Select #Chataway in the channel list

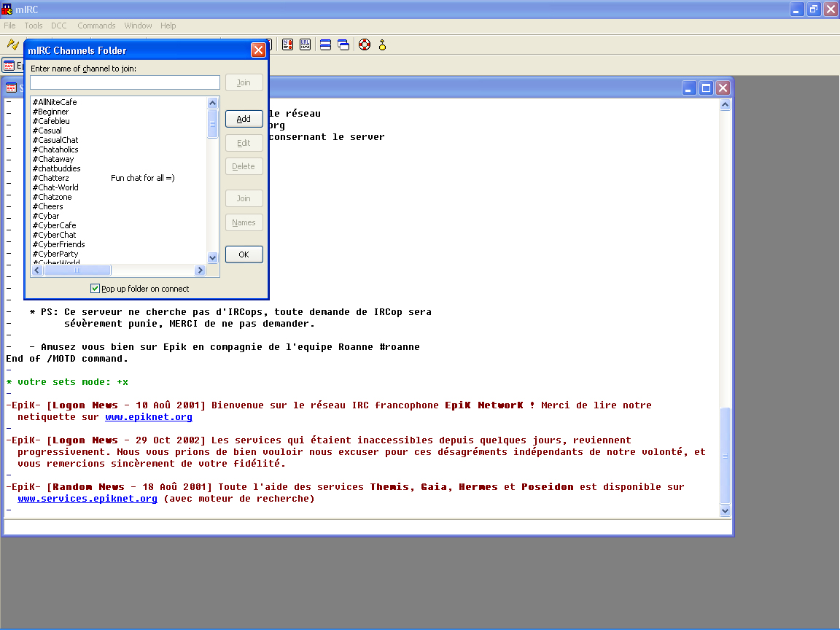pyautogui.click(x=53, y=159)
